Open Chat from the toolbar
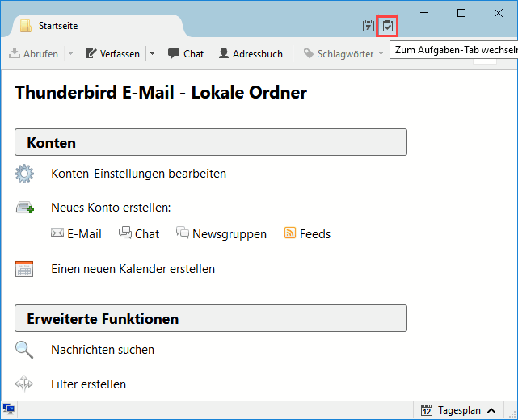This screenshot has width=518, height=420. click(186, 53)
